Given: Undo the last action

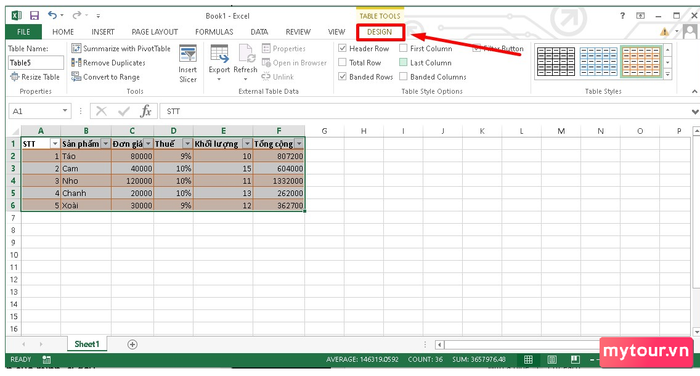Looking at the screenshot, I should tap(52, 16).
